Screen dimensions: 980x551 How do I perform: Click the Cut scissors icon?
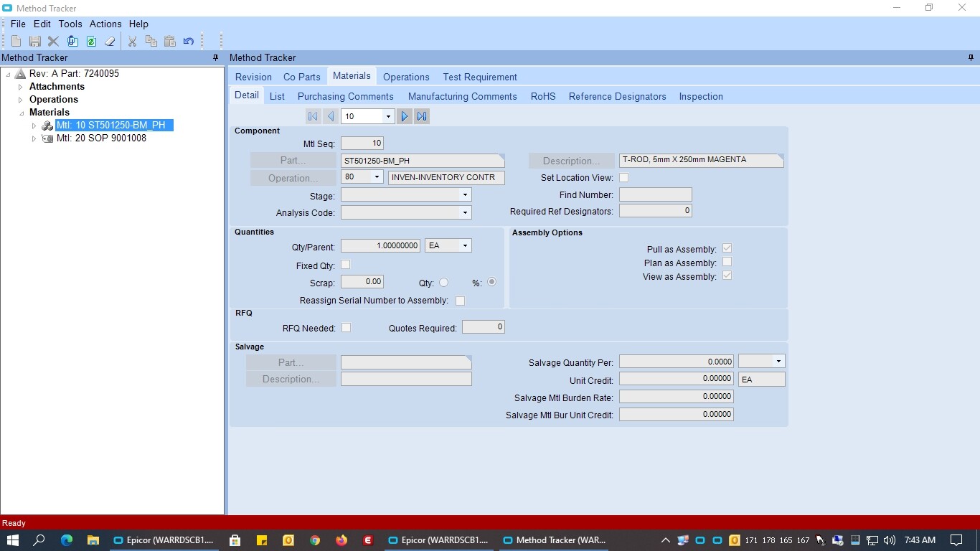(x=132, y=41)
